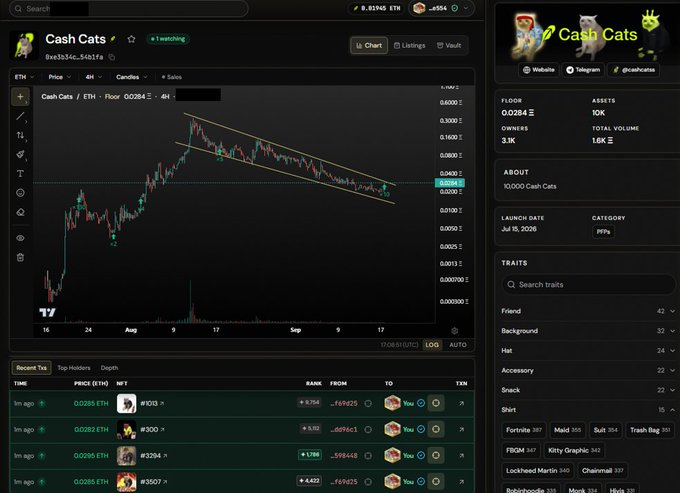Toggle AUTO scale on chart
Viewport: 680px width, 493px height.
pyautogui.click(x=458, y=345)
